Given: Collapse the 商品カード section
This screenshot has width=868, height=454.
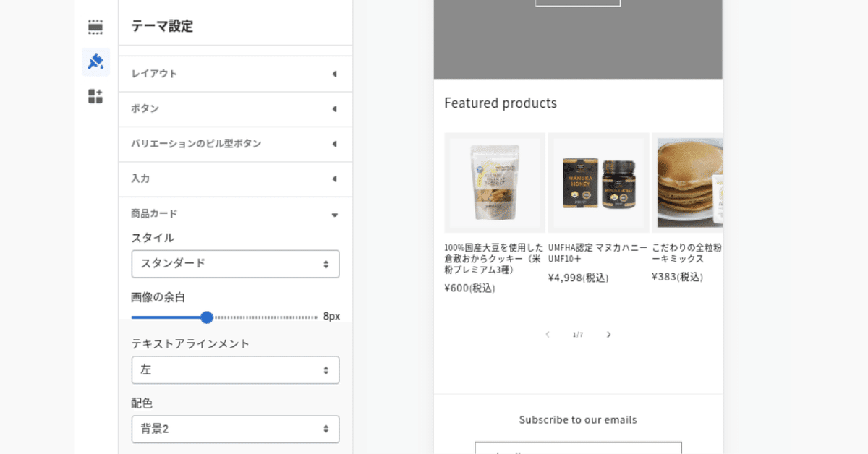Looking at the screenshot, I should point(235,214).
